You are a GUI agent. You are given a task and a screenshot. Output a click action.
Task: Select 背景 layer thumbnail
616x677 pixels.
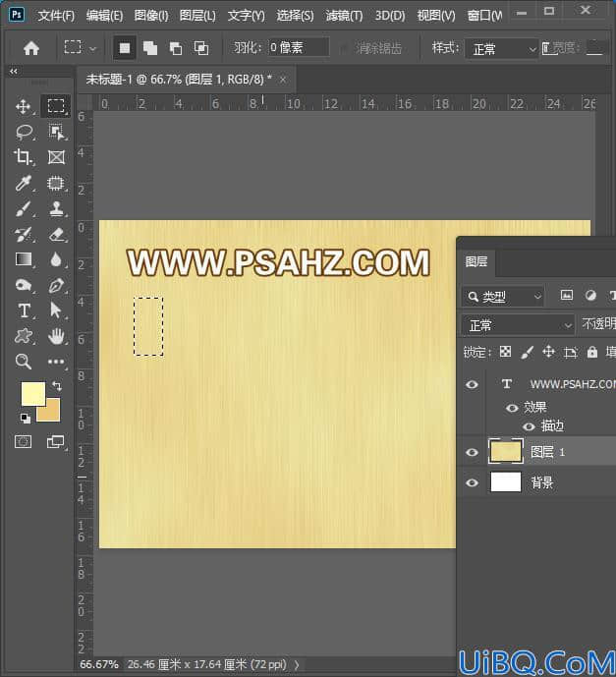click(506, 481)
